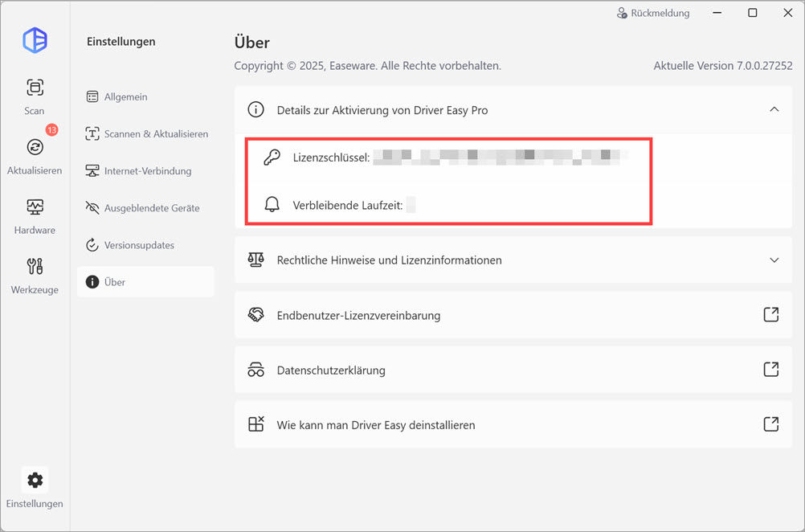Click the Über page heading

252,42
